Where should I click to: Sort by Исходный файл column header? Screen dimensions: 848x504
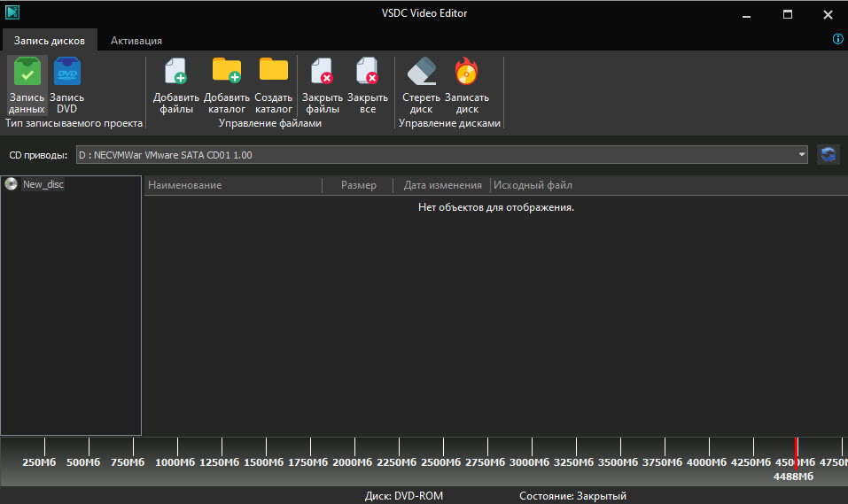tap(533, 185)
